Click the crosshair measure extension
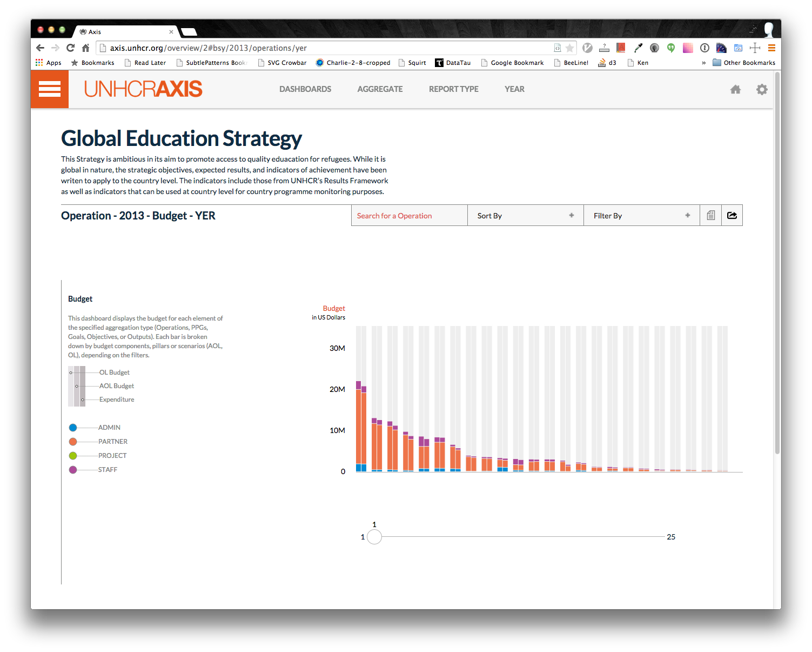 tap(755, 48)
